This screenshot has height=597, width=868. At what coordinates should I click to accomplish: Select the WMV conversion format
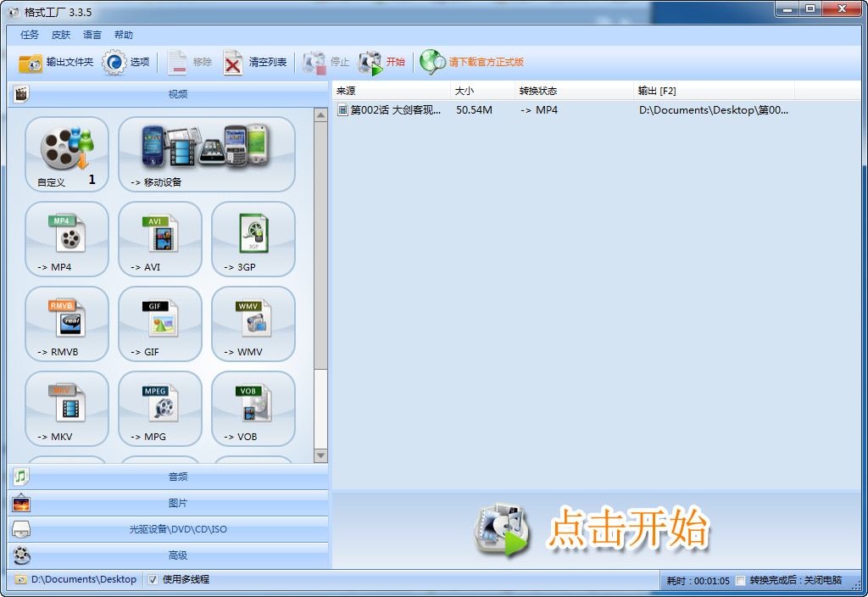252,324
